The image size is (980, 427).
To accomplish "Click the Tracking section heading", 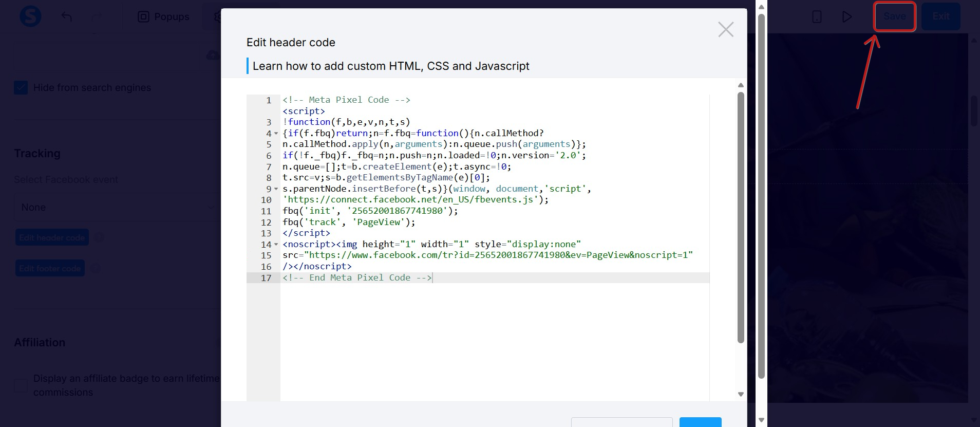I will (37, 153).
